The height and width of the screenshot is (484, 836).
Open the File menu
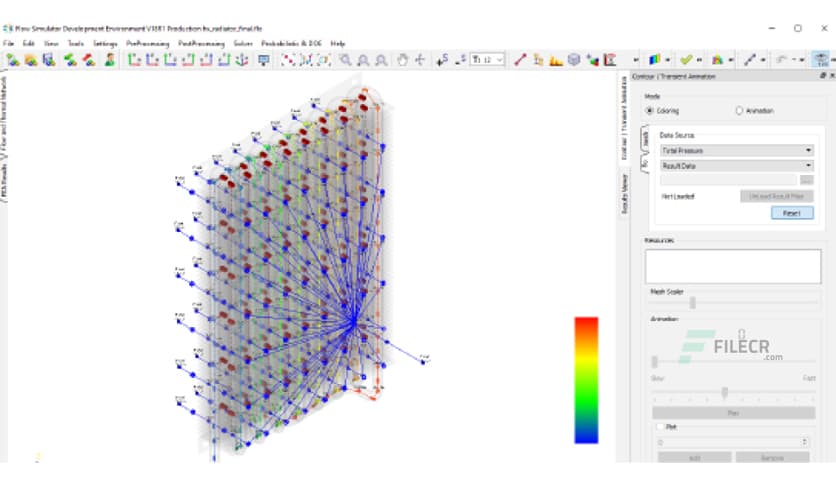pos(9,43)
